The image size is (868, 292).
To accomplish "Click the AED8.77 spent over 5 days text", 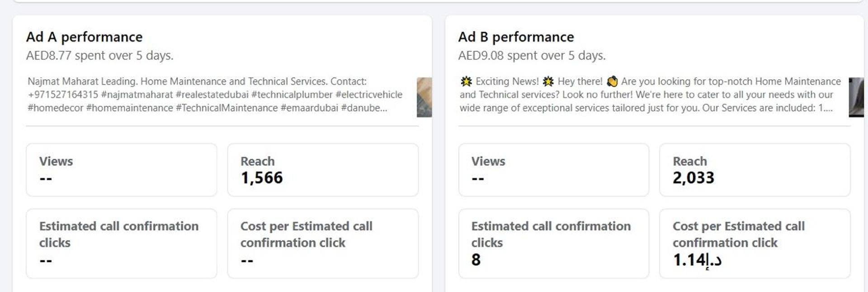I will point(100,56).
